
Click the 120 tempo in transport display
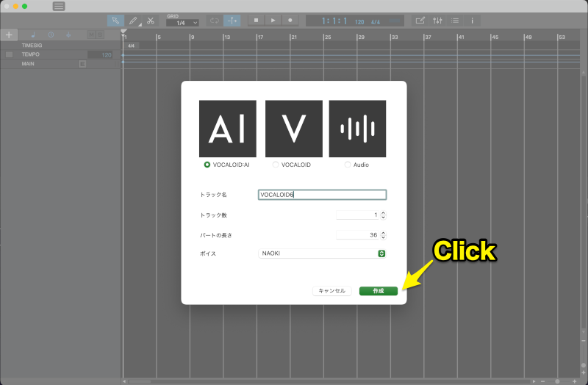(x=359, y=22)
